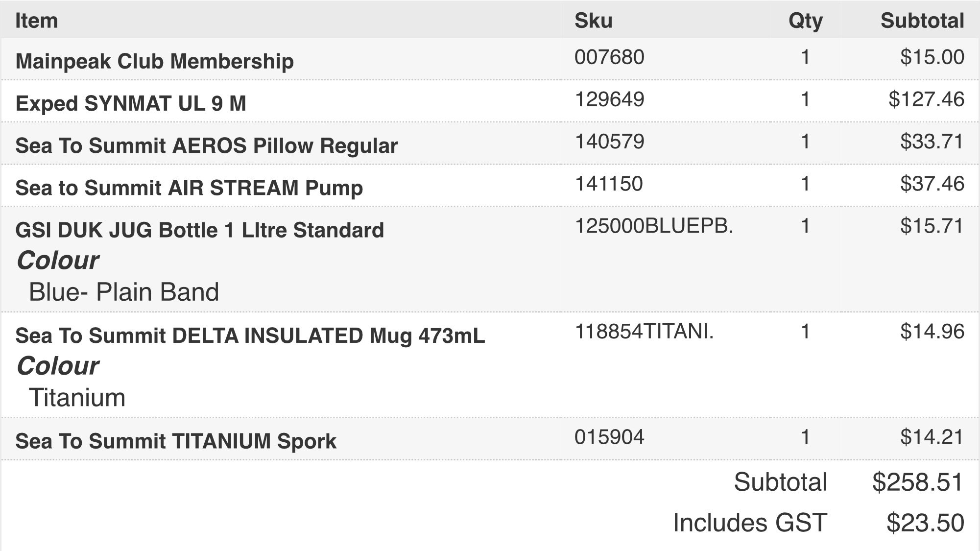Click SKU 007680

point(609,57)
